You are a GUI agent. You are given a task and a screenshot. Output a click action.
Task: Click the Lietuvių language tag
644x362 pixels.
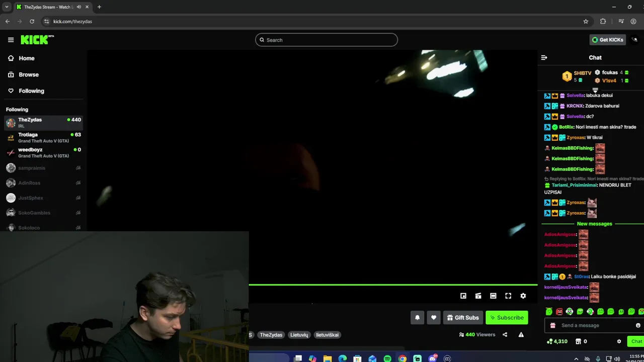[299, 335]
